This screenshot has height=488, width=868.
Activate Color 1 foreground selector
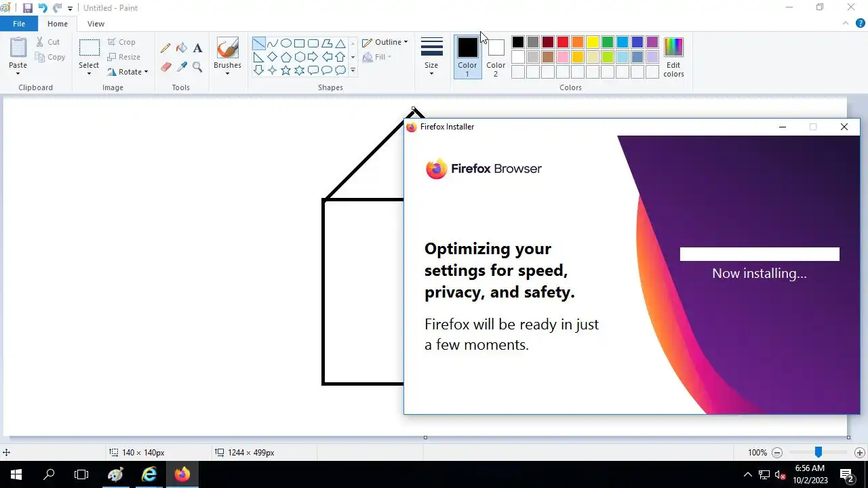[x=467, y=56]
